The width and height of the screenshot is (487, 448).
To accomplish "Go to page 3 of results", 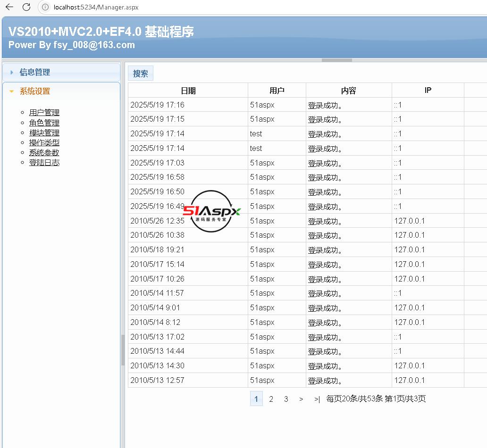I will (286, 399).
